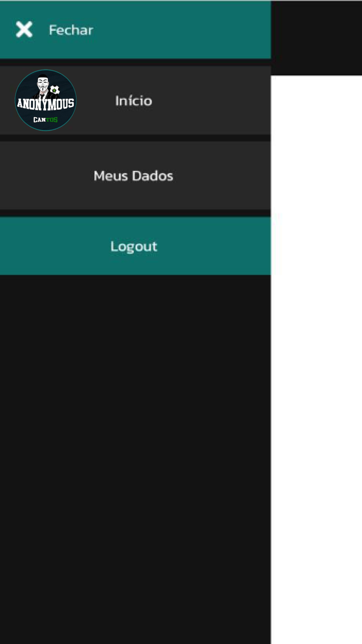Screen dimensions: 362x644
Task: Click the dark header strip right of the drawer
Action: tap(317, 38)
